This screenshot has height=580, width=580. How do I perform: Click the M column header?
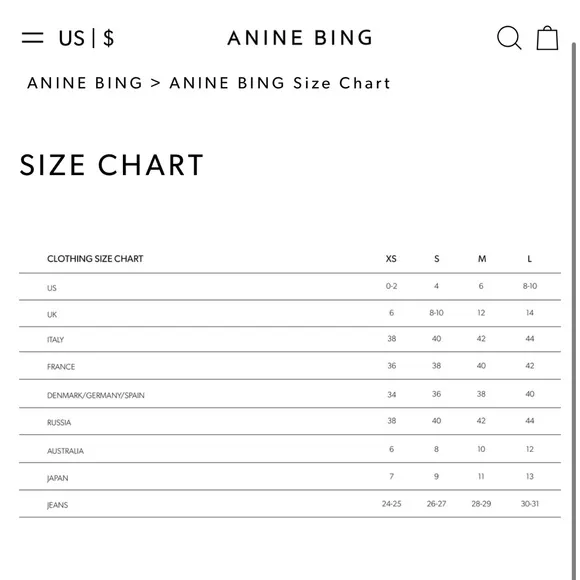(482, 259)
